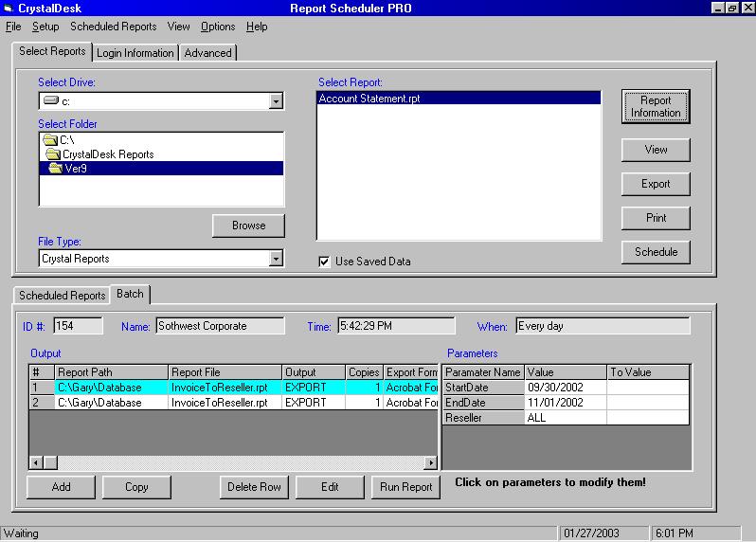Click the StartDate value 09/30/2002 cell
This screenshot has height=542, width=756.
[565, 388]
